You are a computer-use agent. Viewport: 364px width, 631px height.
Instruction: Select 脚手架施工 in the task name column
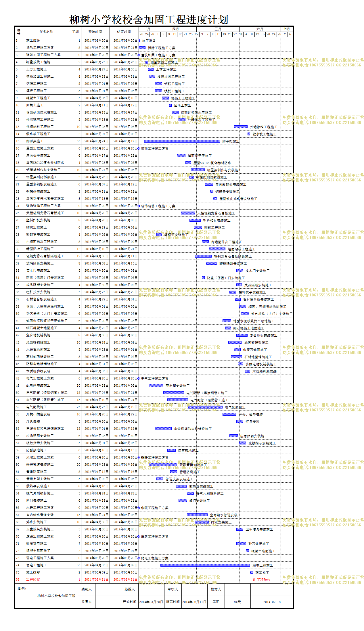click(35, 141)
